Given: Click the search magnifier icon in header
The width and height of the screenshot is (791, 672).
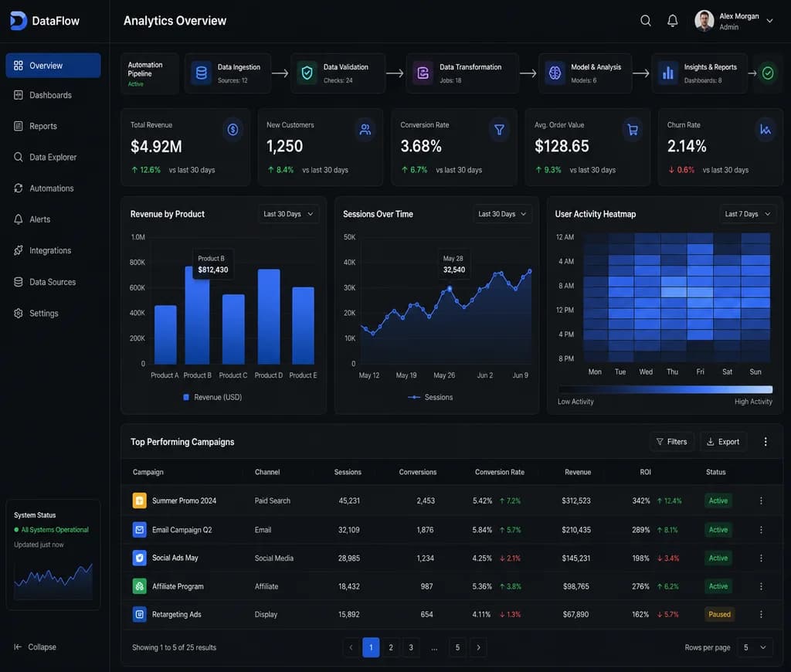Looking at the screenshot, I should [x=645, y=21].
